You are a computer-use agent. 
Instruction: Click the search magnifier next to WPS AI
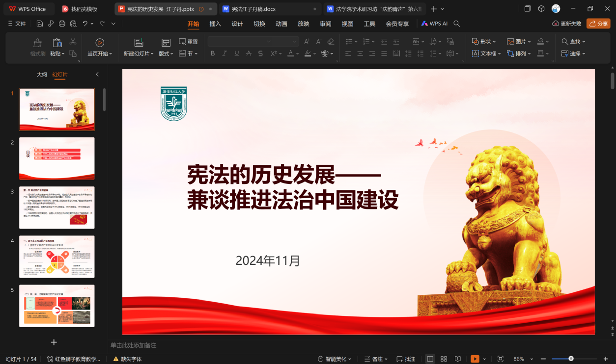point(457,24)
